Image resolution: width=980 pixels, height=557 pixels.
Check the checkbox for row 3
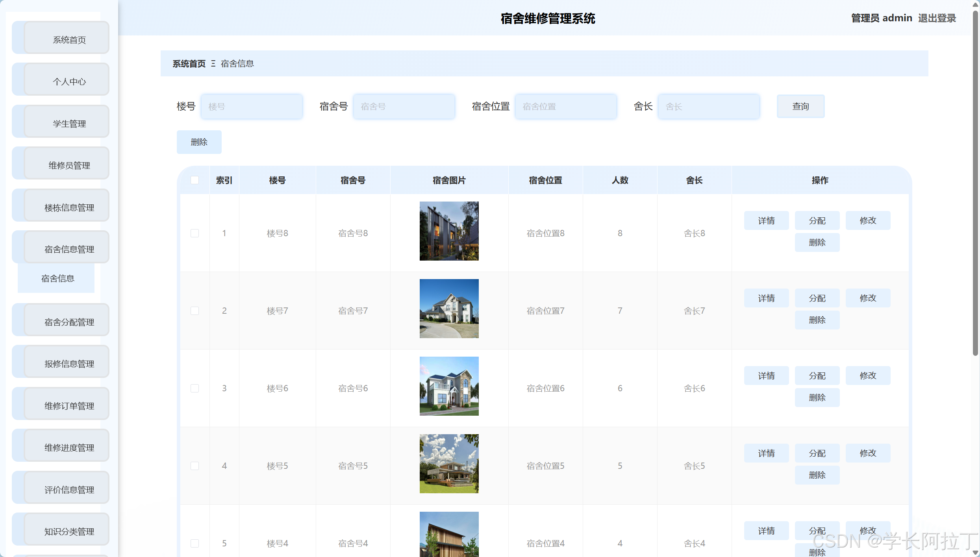(x=195, y=388)
